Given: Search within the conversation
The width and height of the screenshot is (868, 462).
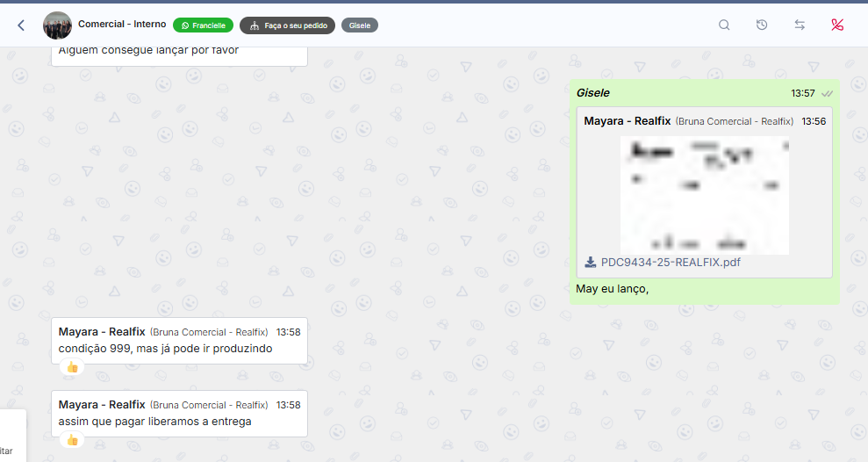Looking at the screenshot, I should pos(724,25).
